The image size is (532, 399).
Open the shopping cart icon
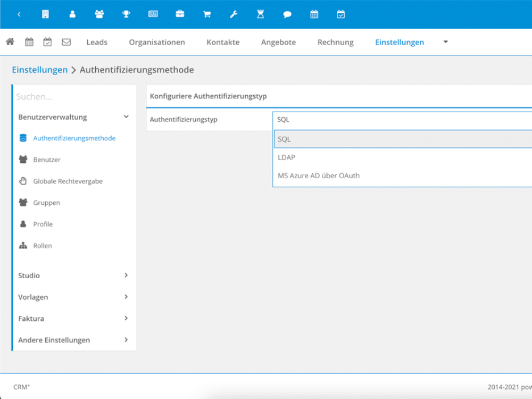[207, 14]
